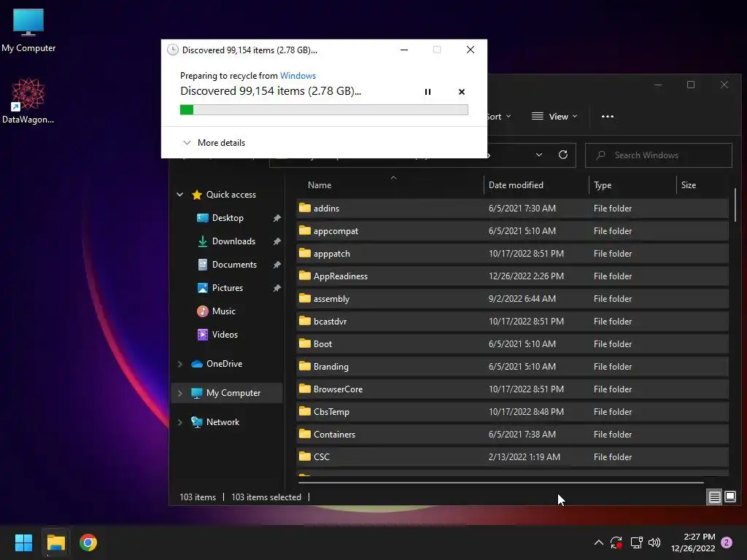Switch to large thumbnails view icon

(x=729, y=497)
